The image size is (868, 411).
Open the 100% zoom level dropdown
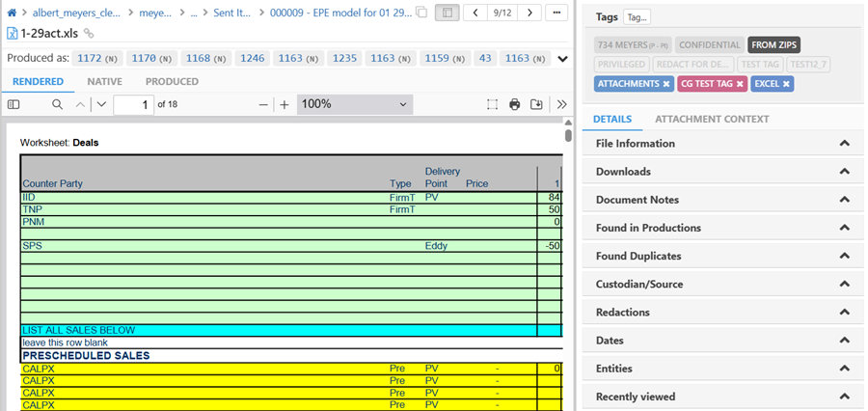coord(355,104)
